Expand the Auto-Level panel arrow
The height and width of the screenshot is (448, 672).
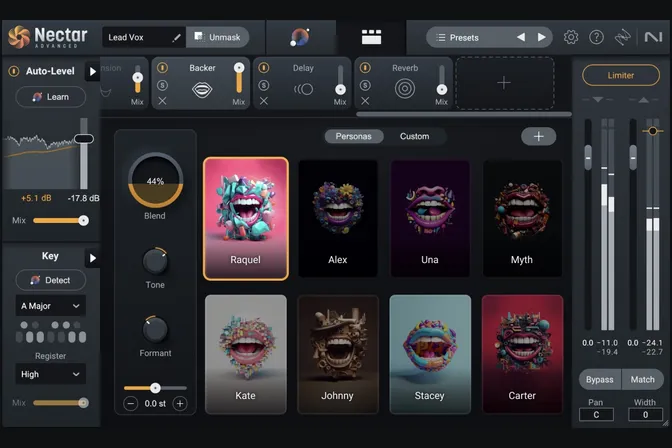(x=92, y=72)
